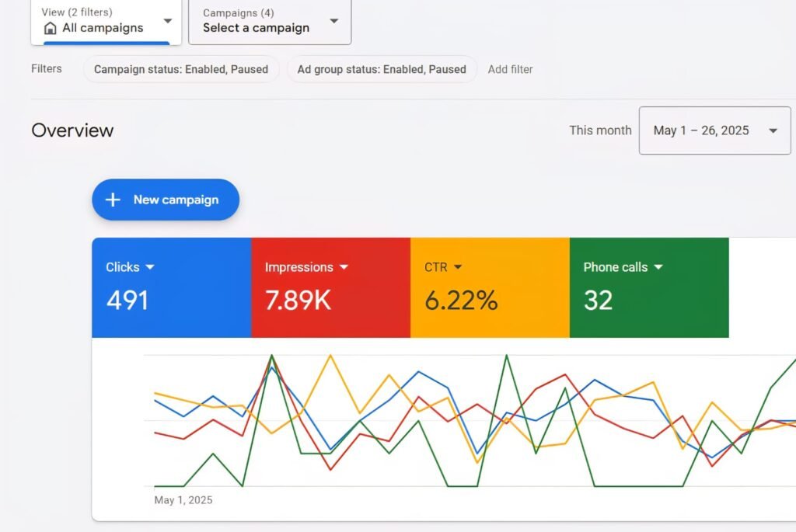Select the Campaign status filter chip
The image size is (796, 532).
tap(181, 69)
